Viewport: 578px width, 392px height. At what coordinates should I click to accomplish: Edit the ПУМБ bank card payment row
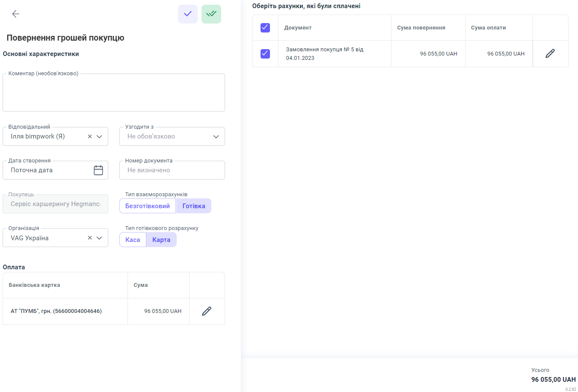click(x=207, y=311)
